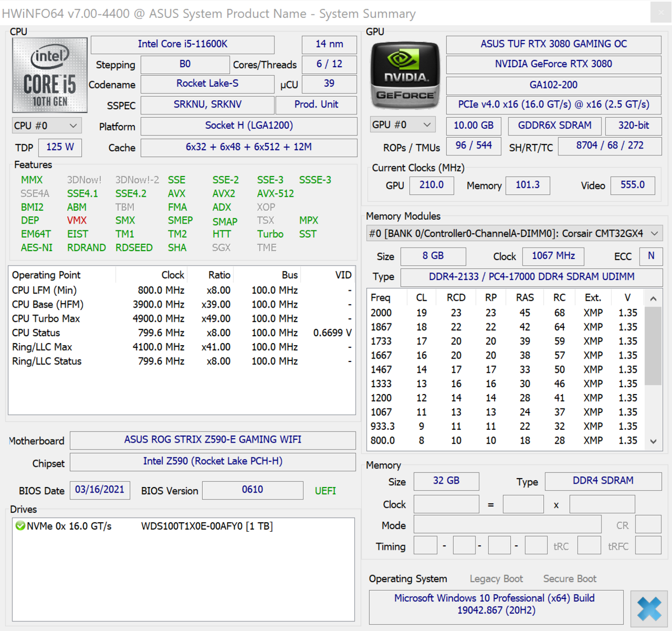Click the PCIe v4.0 x16 link field

pos(554,105)
